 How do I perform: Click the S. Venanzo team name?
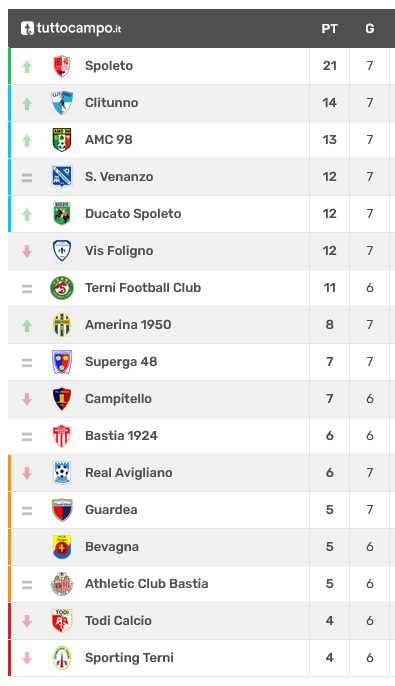119,177
